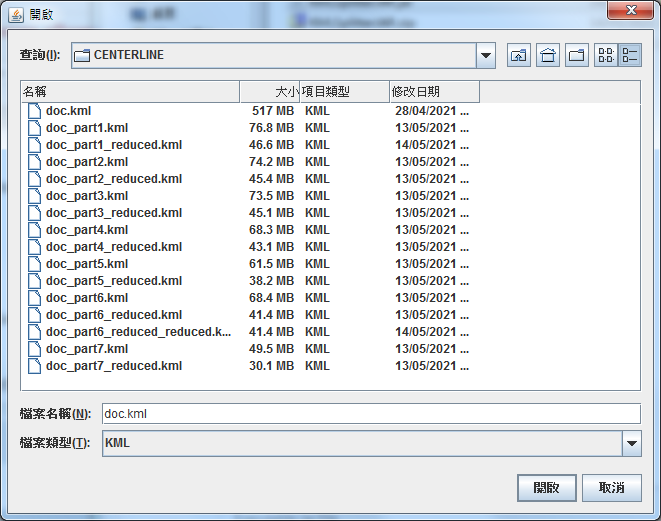Expand the KML file type dropdown
Screen dimensions: 661x521
click(631, 443)
